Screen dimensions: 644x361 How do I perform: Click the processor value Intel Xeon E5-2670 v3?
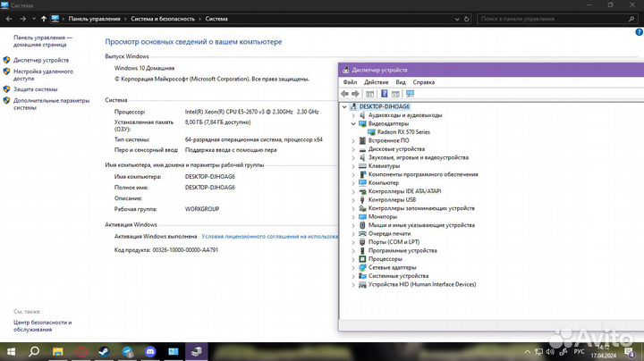point(251,112)
